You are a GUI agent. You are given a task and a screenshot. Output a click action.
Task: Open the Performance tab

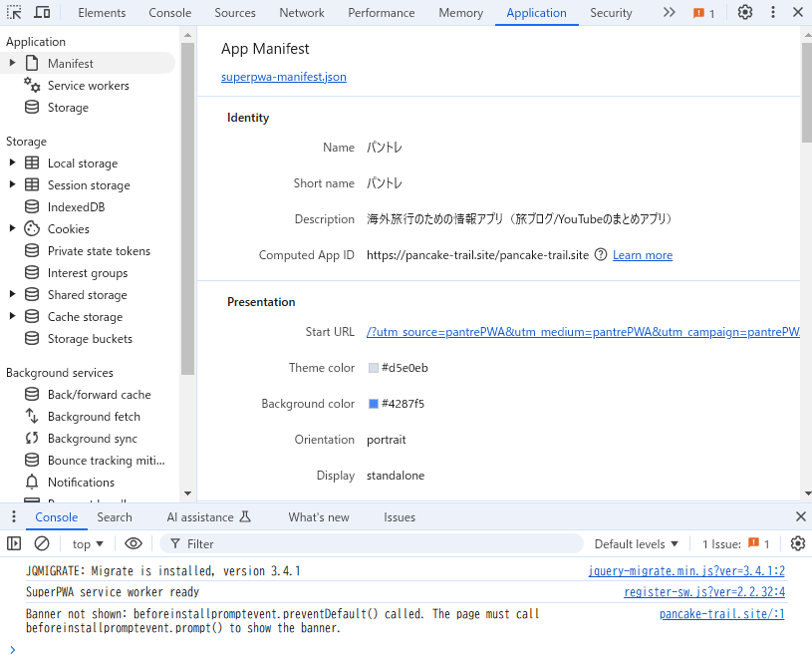tap(382, 13)
